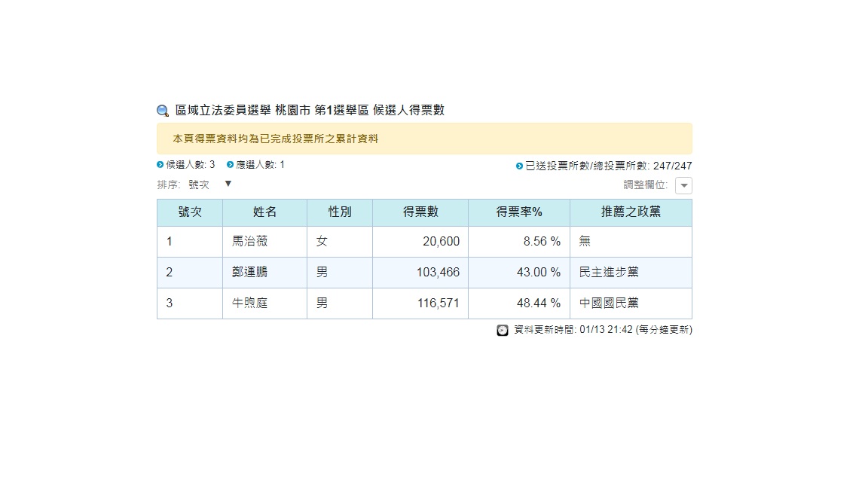This screenshot has height=488, width=868.
Task: Click the 號次 column header
Action: pos(190,212)
